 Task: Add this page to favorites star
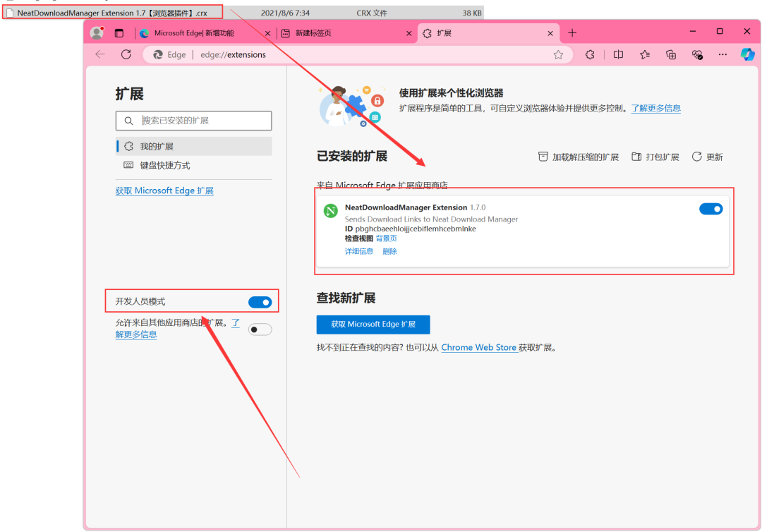[x=558, y=54]
